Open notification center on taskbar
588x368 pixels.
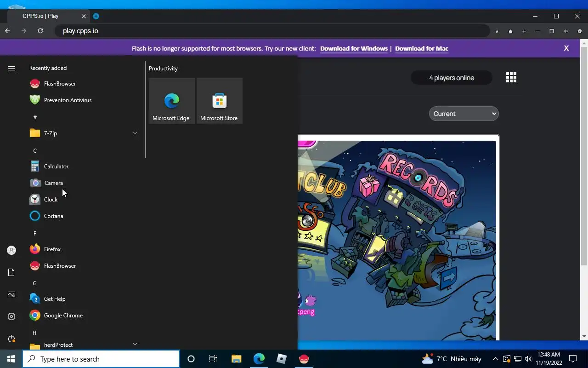pyautogui.click(x=573, y=359)
